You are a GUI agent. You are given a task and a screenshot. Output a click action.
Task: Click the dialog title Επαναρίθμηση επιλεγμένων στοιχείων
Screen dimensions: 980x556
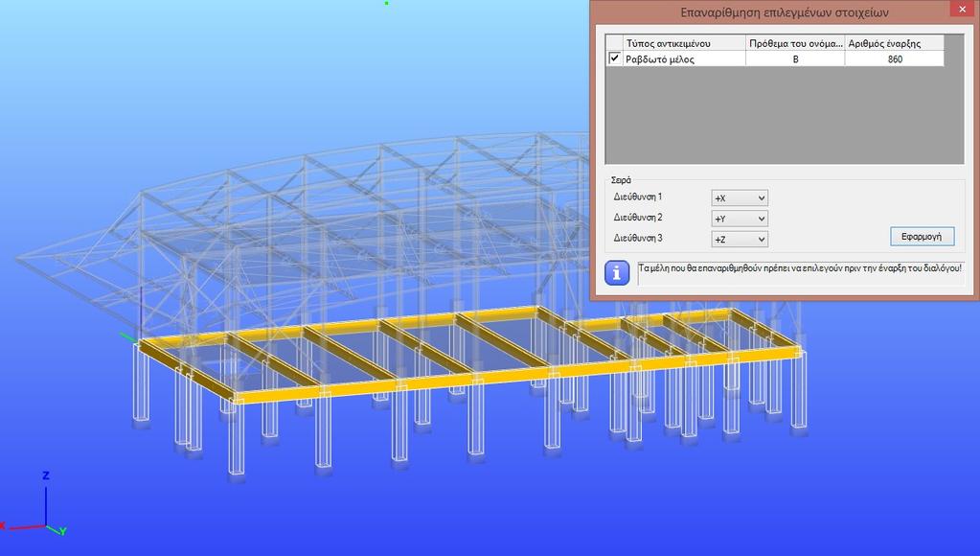tap(785, 12)
